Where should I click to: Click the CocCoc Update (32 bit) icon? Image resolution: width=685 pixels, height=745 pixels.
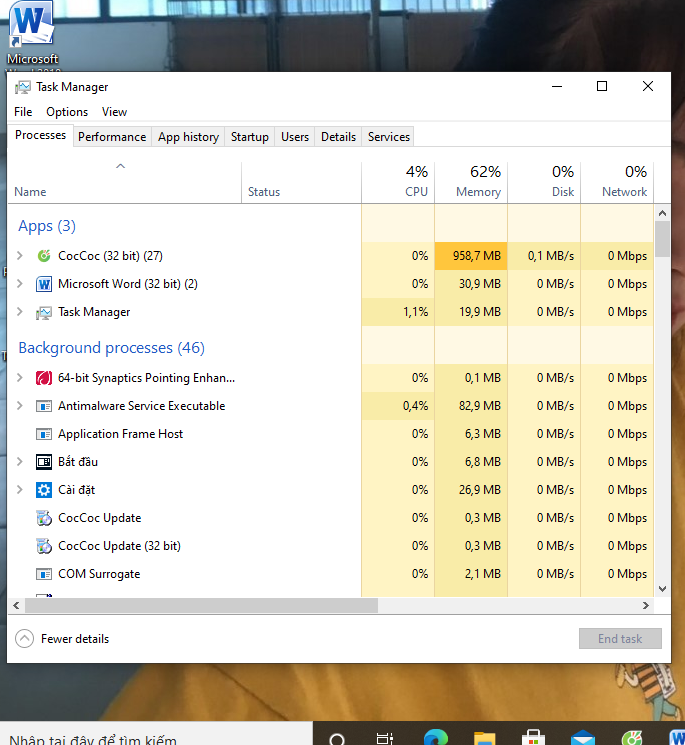(44, 546)
